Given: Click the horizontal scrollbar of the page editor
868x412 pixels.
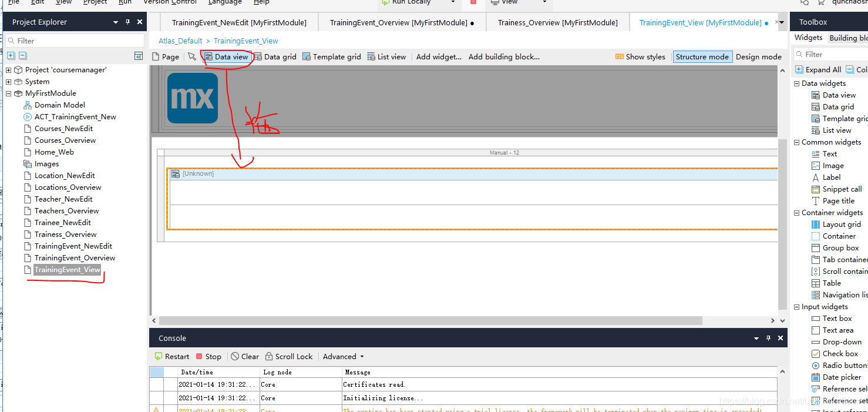Looking at the screenshot, I should coord(430,321).
